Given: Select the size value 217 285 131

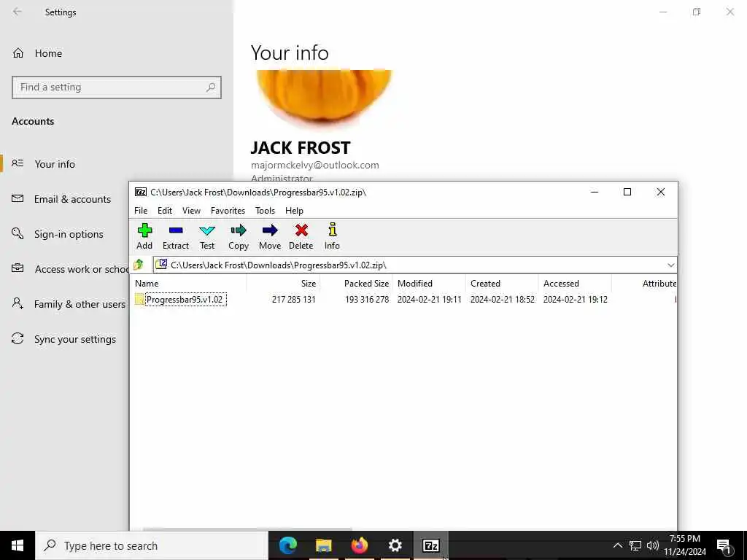Looking at the screenshot, I should pyautogui.click(x=293, y=300).
